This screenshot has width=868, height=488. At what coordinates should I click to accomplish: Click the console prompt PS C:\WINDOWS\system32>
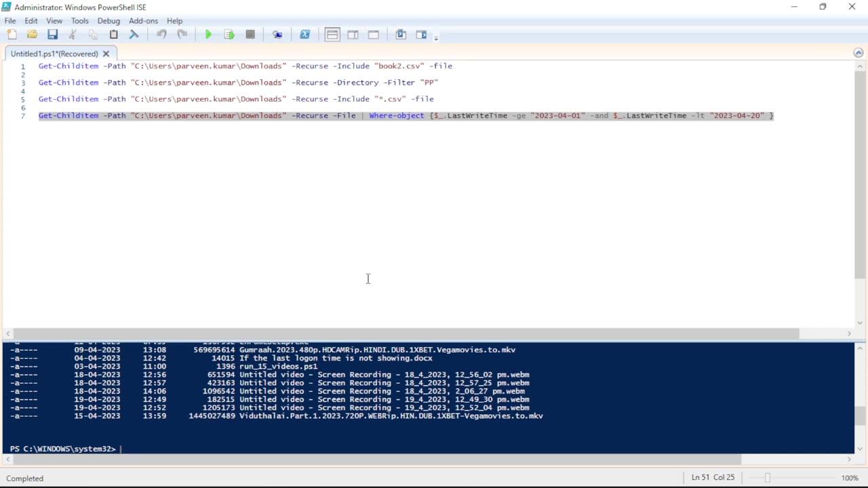(x=62, y=449)
